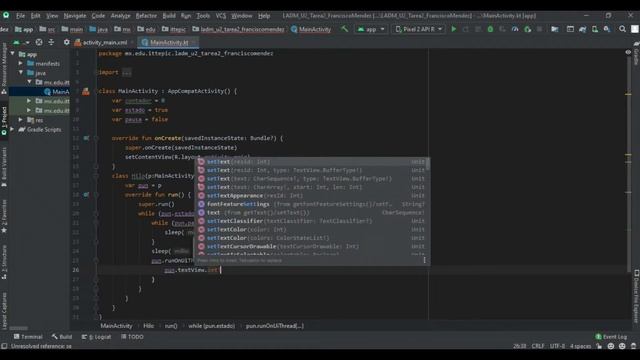Click editor scrollbar yellow warning marker
The height and width of the screenshot is (360, 640).
click(628, 94)
